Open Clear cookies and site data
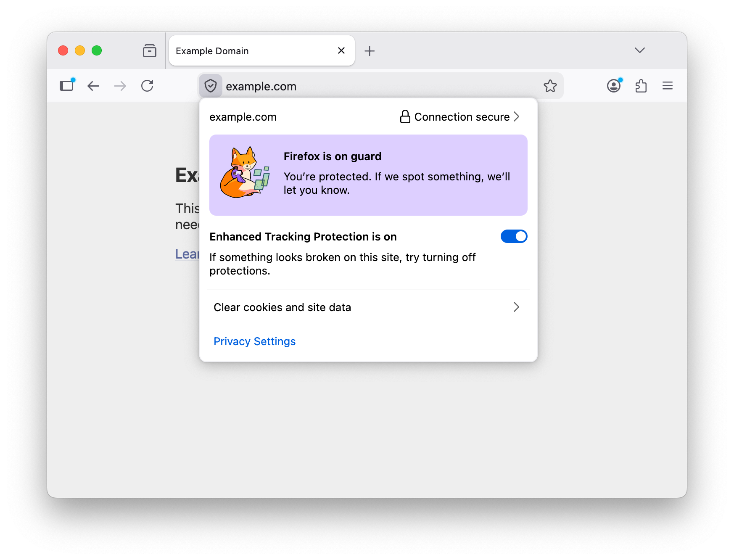734x560 pixels. coord(368,307)
